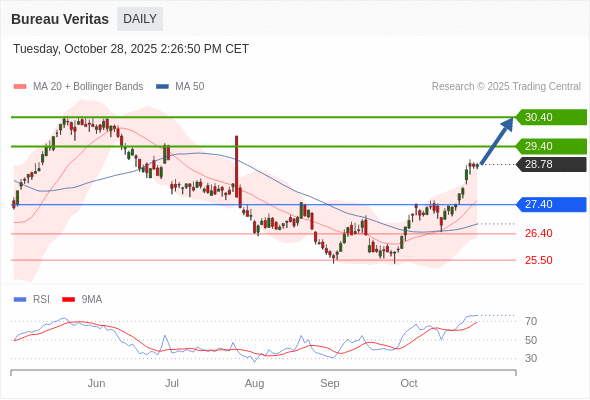Click the RSI legend label
This screenshot has width=590, height=400.
[41, 300]
